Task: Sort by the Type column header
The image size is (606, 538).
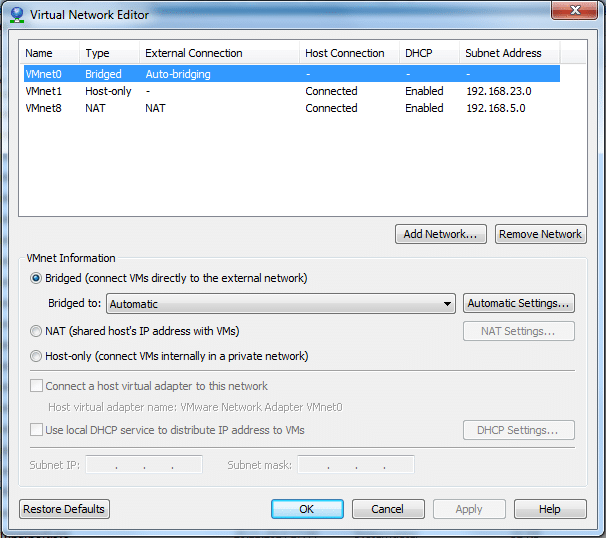Action: click(x=109, y=53)
